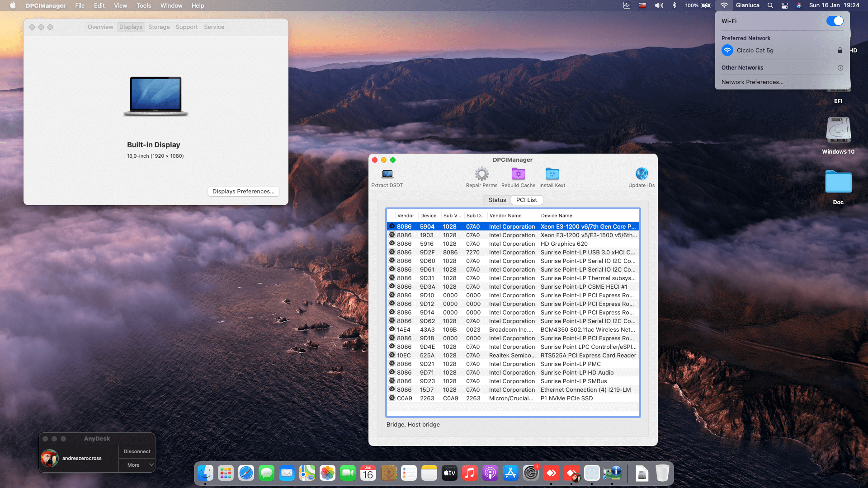Click magnifier icon beside BCM4350 row

click(x=392, y=329)
